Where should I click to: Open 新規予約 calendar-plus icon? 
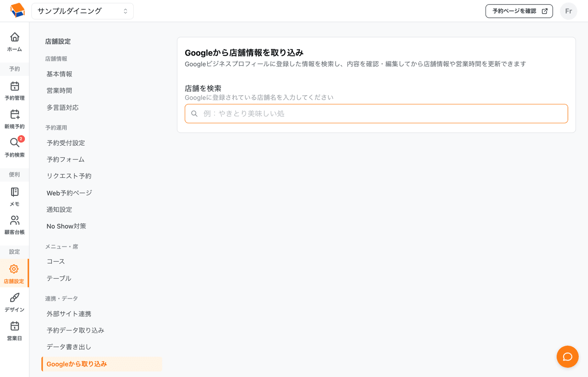click(15, 114)
